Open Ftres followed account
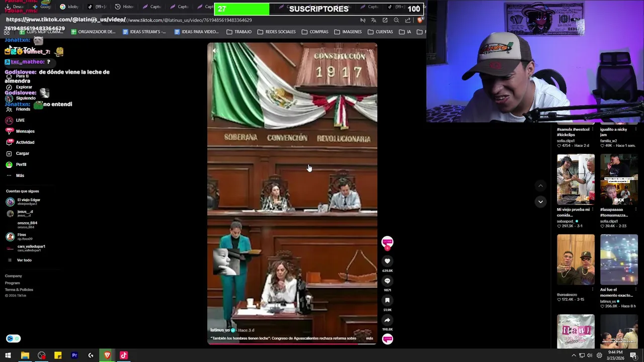 [x=19, y=236]
